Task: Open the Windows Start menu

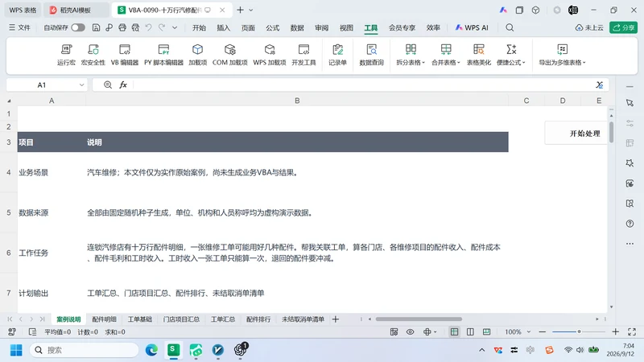Action: [16, 350]
